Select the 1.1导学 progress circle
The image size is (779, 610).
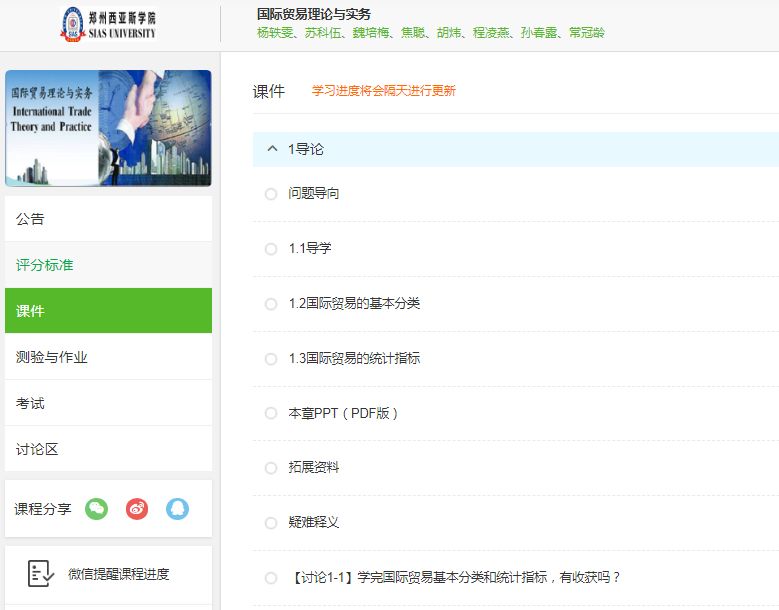(x=271, y=248)
